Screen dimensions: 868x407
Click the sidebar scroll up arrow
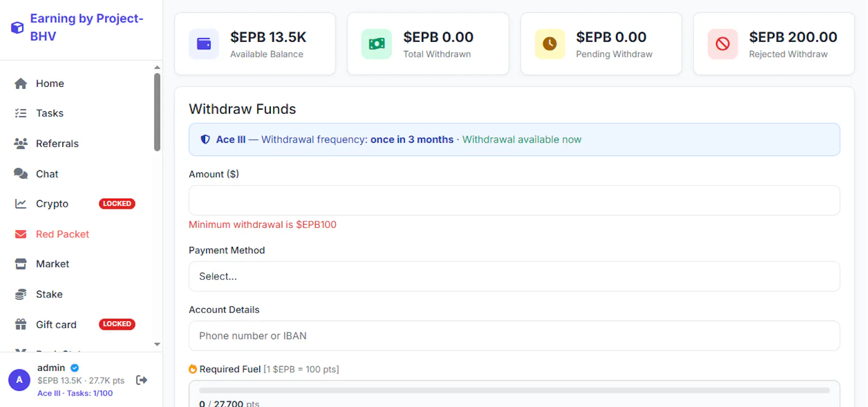pyautogui.click(x=157, y=68)
